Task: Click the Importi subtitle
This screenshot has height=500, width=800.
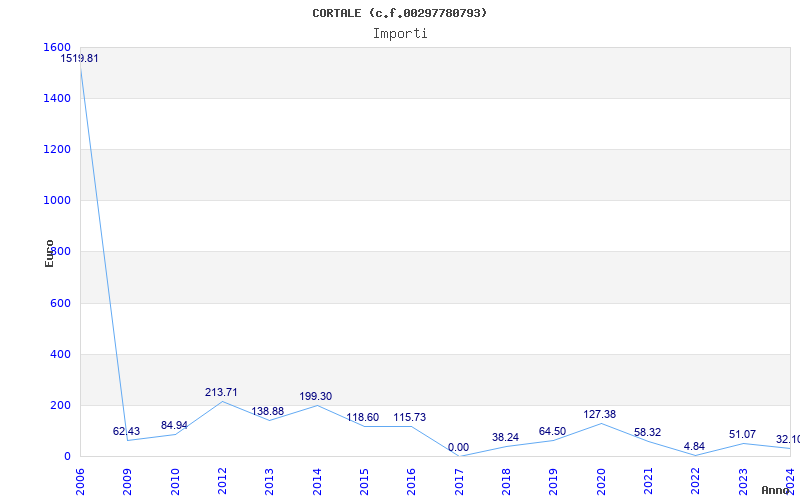Action: pos(400,34)
